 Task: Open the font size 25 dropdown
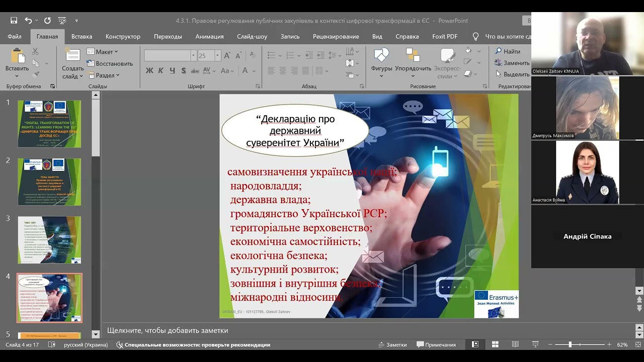[x=218, y=55]
